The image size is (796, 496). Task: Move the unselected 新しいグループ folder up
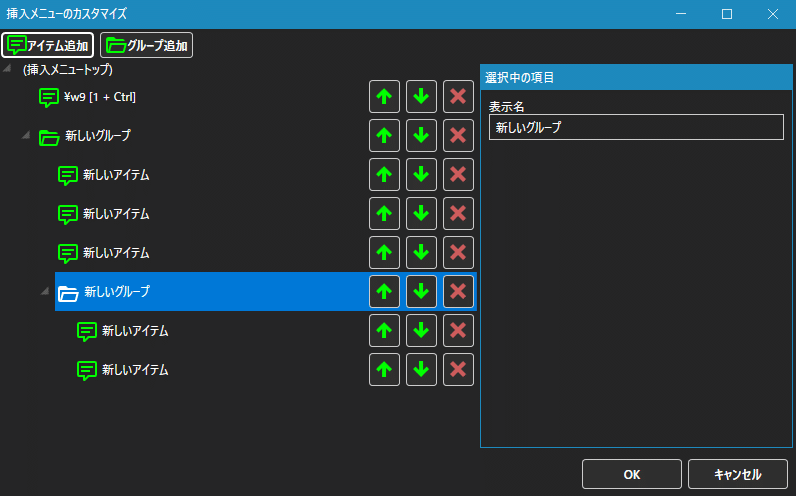384,136
